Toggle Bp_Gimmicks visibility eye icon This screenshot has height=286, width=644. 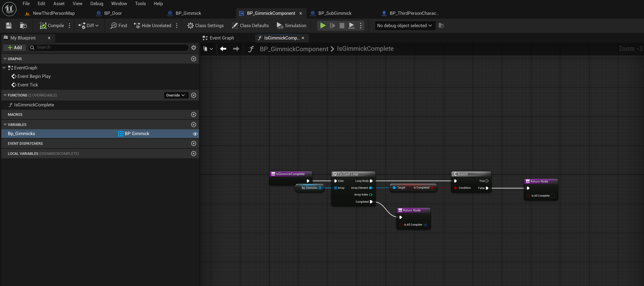click(x=195, y=134)
